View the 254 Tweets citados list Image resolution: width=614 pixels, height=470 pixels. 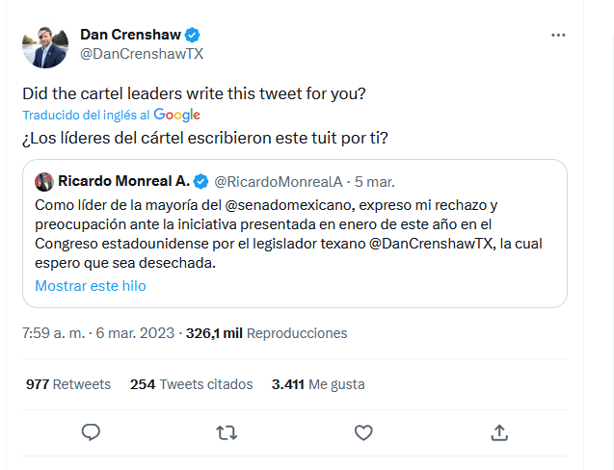(x=191, y=384)
